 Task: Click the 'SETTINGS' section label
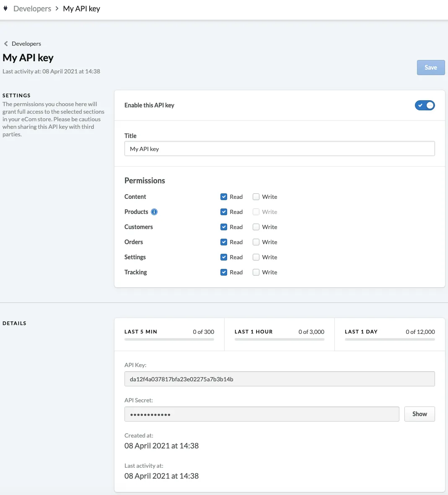(x=16, y=95)
